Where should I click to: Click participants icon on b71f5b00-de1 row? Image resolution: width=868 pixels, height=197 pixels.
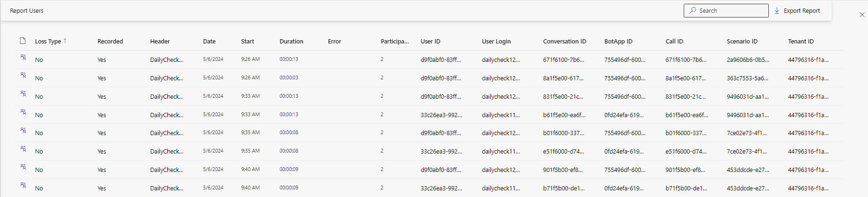click(23, 185)
